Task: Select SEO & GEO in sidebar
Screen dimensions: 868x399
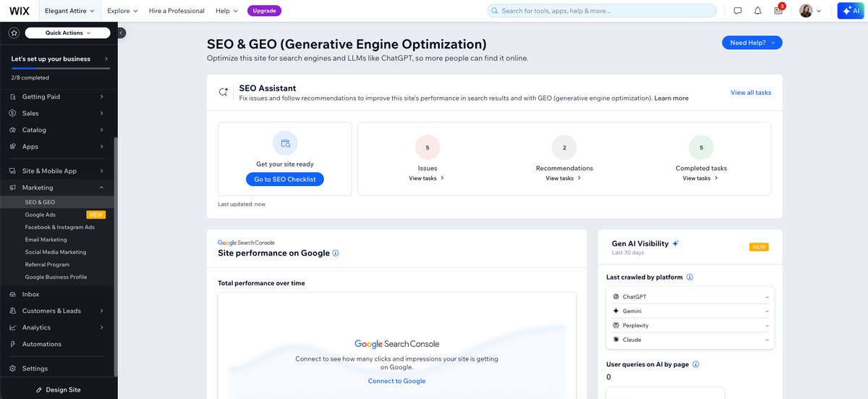Action: [x=59, y=202]
